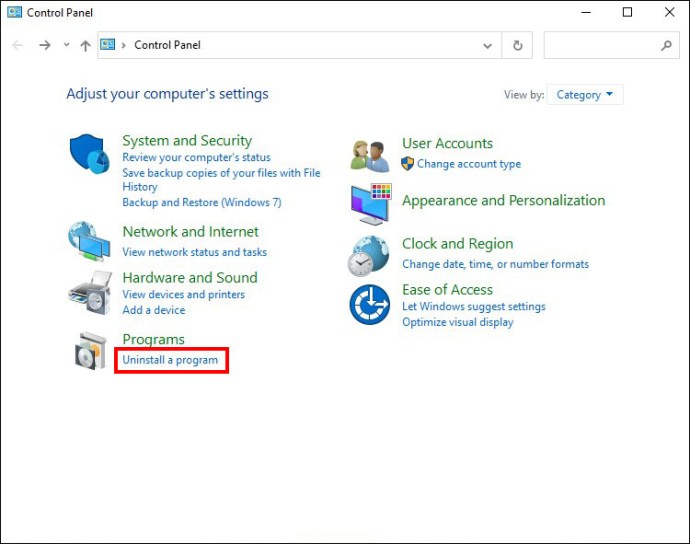Image resolution: width=690 pixels, height=544 pixels.
Task: Open the System and Security shield icon
Action: point(89,154)
